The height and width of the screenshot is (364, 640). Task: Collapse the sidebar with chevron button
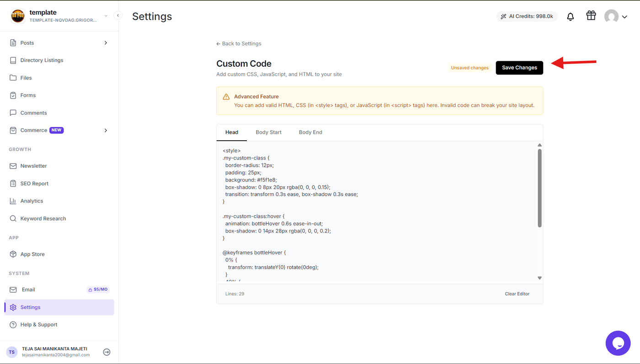[x=118, y=16]
